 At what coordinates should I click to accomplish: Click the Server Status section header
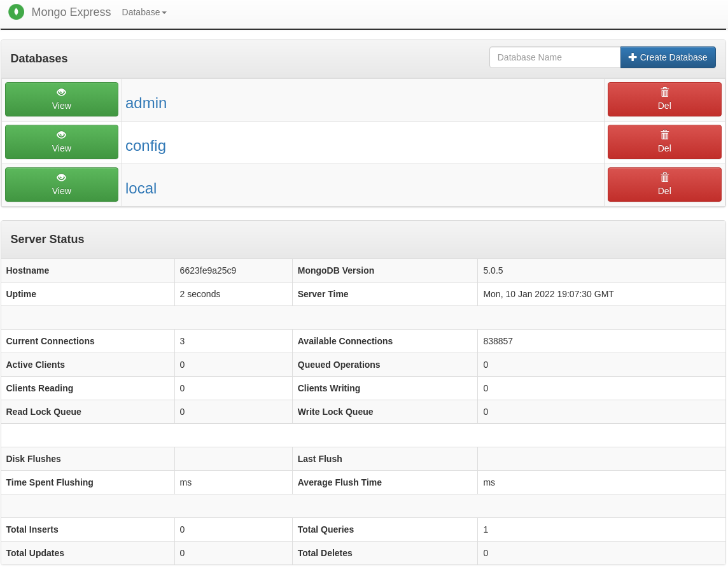(x=47, y=239)
